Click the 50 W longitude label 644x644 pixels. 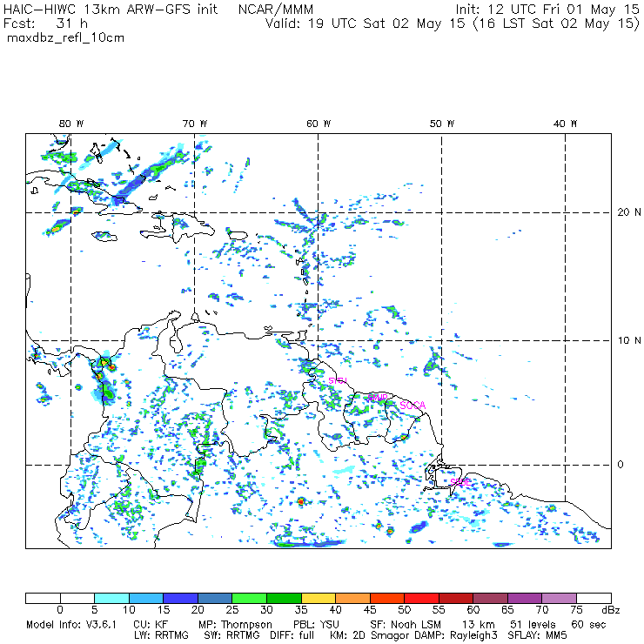pyautogui.click(x=442, y=124)
